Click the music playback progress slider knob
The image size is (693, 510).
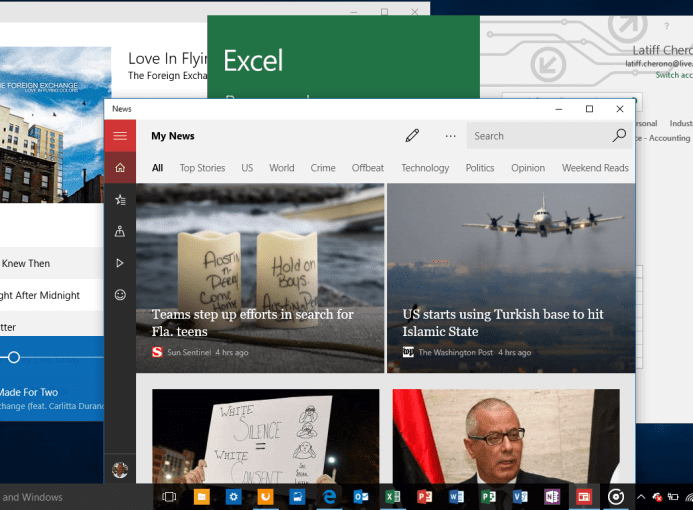click(14, 357)
